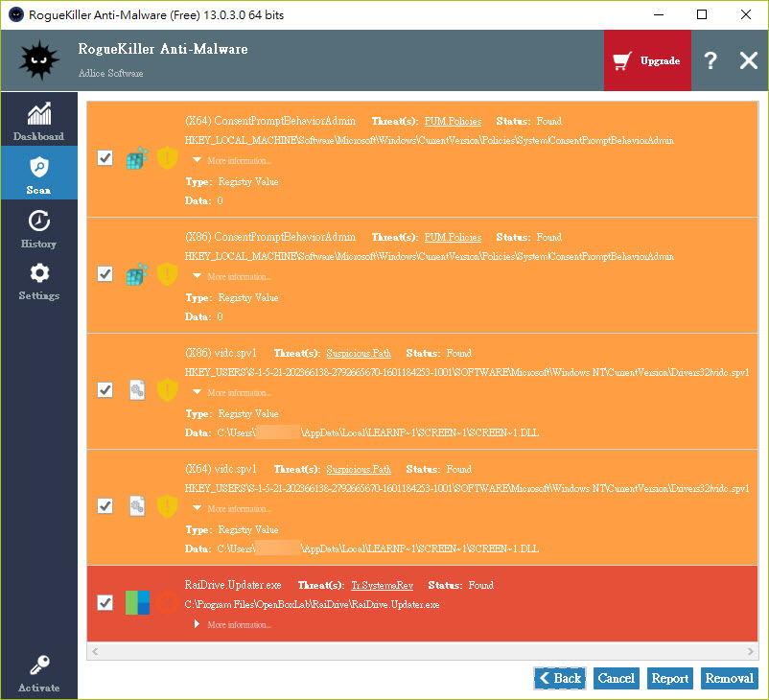Viewport: 769px width, 700px height.
Task: Toggle the (X86) vidc.spv1 entry checkbox
Action: tap(105, 390)
